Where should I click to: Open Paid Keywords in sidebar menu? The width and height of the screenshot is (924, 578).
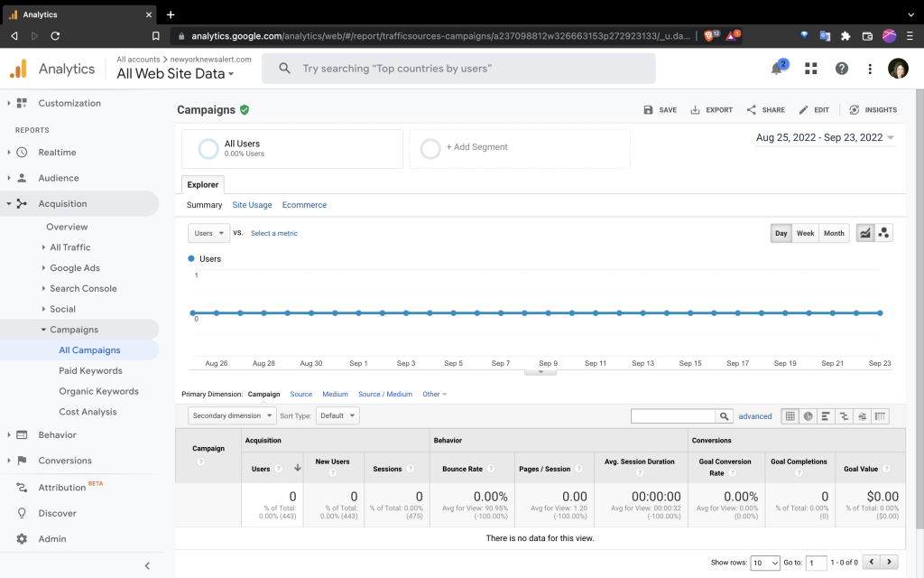[90, 371]
